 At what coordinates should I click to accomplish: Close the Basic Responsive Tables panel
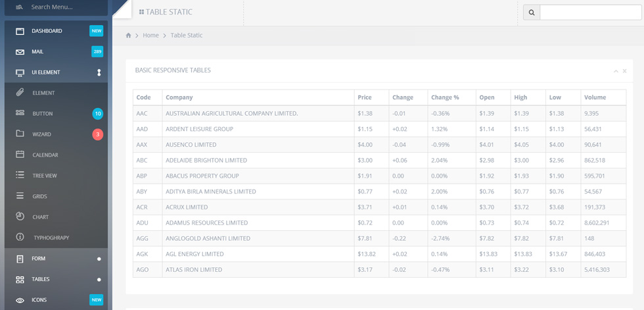point(624,71)
